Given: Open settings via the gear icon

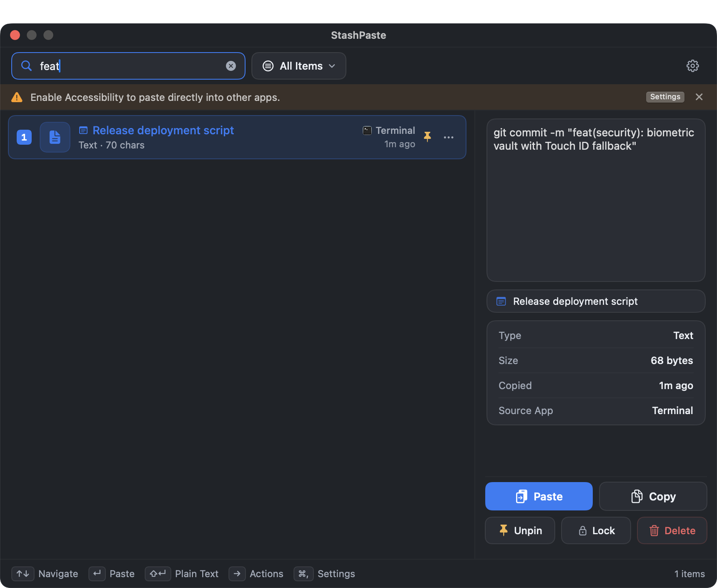Looking at the screenshot, I should pos(692,66).
